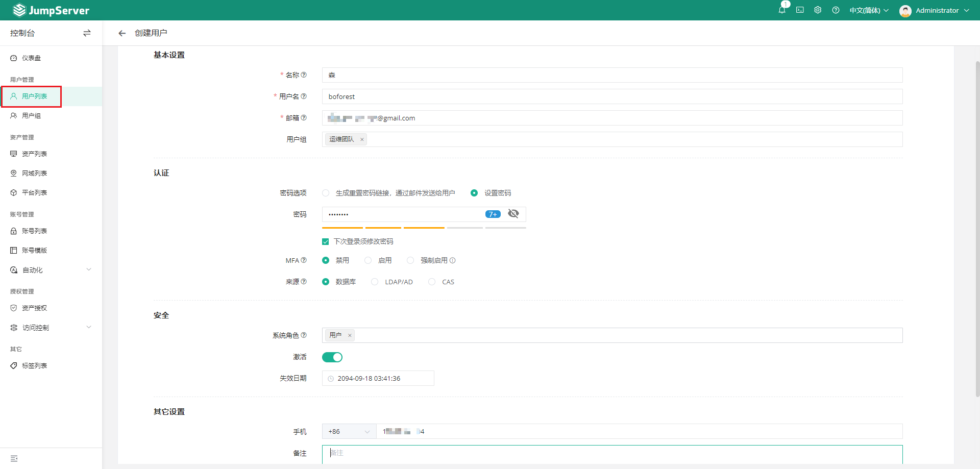Open 资产授权 in sidebar
Image resolution: width=980 pixels, height=469 pixels.
tap(51, 308)
